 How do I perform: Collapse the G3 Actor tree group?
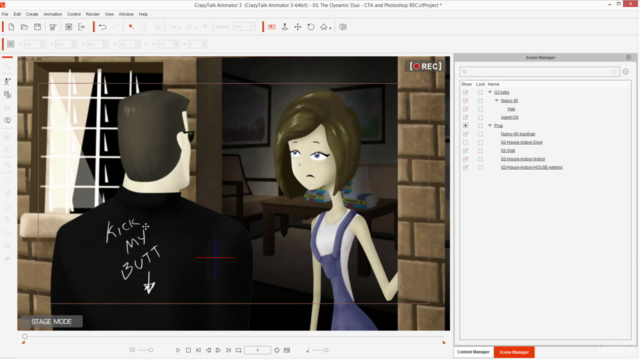coord(490,92)
